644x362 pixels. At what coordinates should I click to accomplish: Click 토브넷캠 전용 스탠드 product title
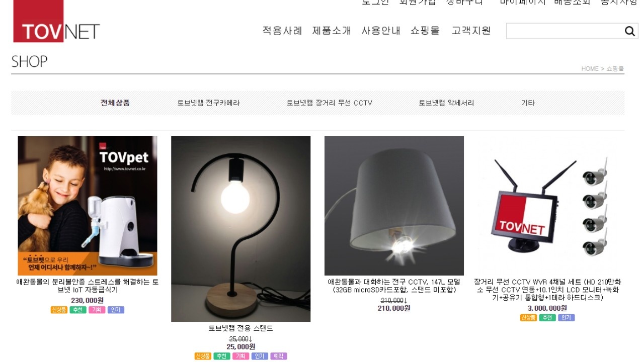tap(241, 328)
